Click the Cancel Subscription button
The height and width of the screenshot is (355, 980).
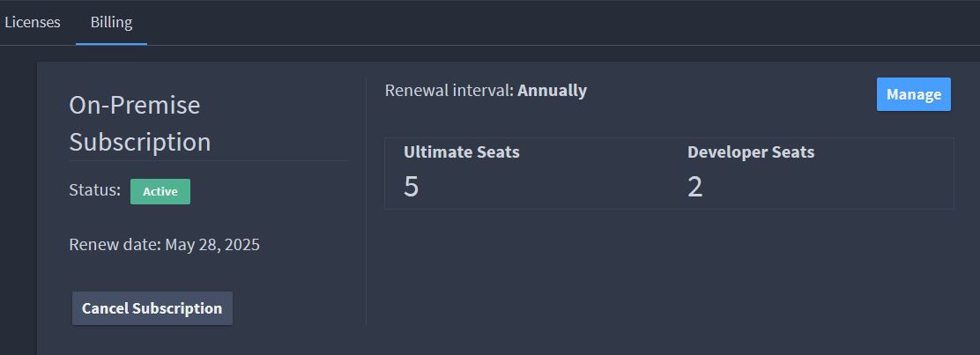pos(152,308)
